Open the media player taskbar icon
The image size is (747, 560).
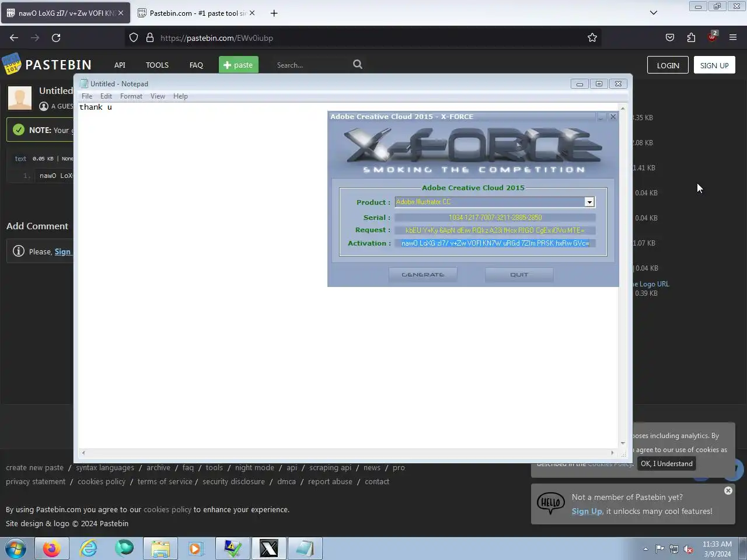point(196,549)
